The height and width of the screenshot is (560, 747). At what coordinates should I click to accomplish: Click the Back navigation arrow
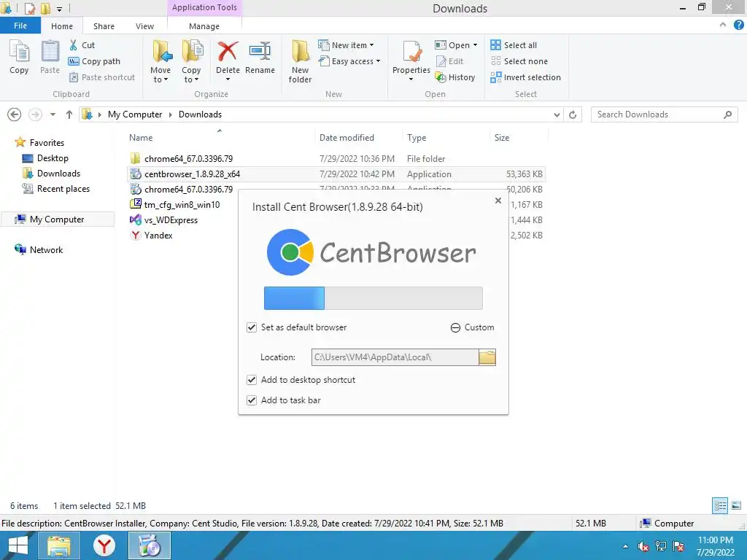click(15, 114)
